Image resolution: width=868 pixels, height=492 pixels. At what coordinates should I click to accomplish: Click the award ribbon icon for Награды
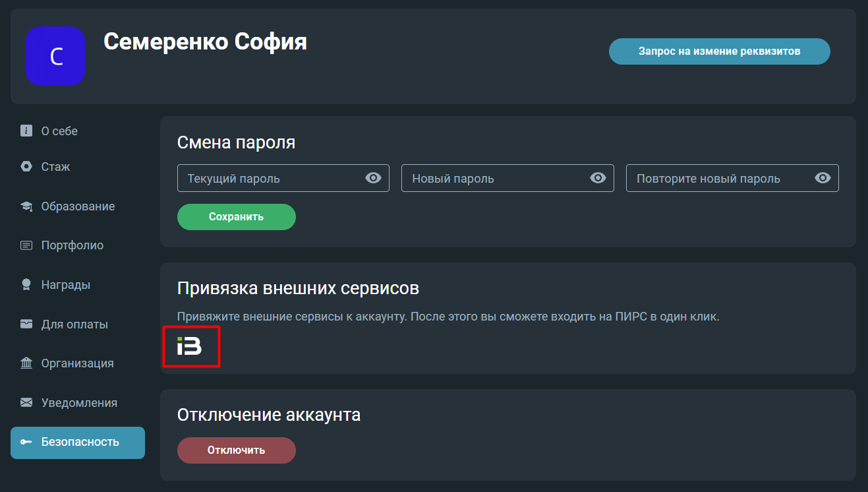click(x=26, y=285)
